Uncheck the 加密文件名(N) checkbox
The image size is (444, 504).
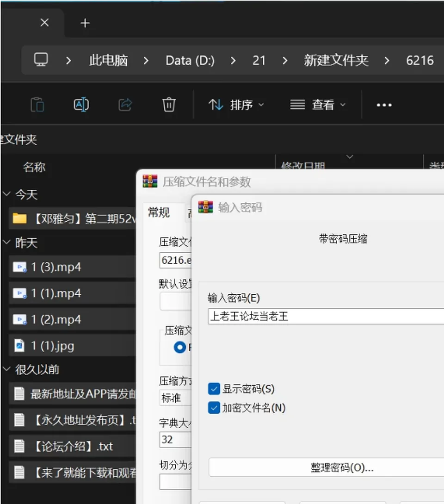(214, 408)
